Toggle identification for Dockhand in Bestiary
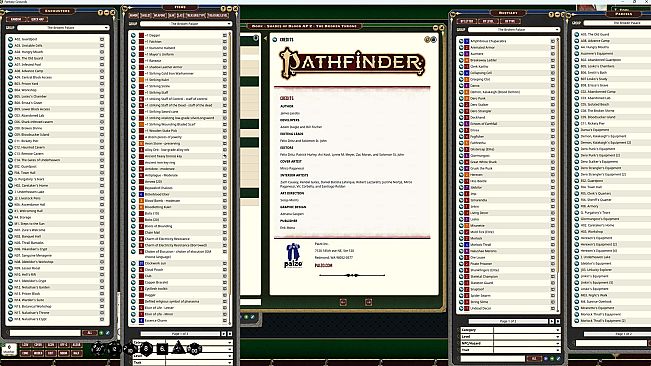Viewport: 651px width, 366px height. [553, 117]
